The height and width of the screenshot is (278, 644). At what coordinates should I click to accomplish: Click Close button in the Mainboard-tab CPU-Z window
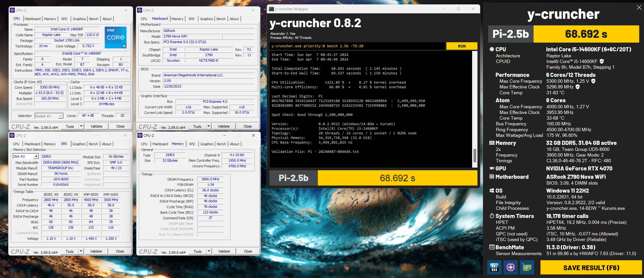[x=248, y=126]
